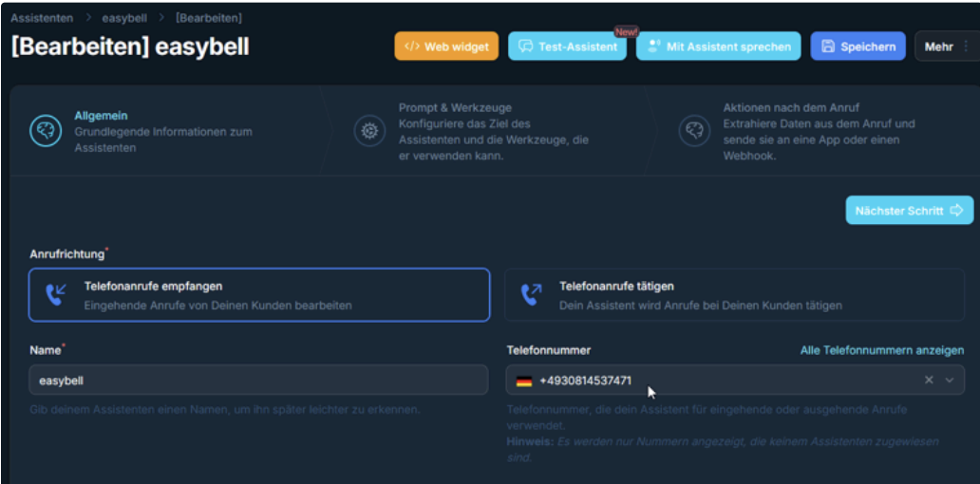Expand the Telefonnummer dropdown chevron
Viewport: 980px width, 484px height.
point(950,381)
